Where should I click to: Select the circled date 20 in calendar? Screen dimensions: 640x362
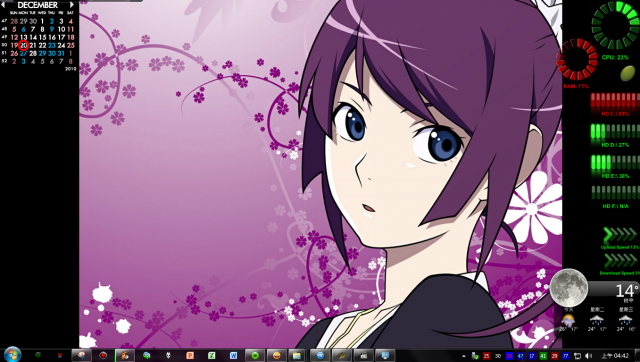pyautogui.click(x=24, y=45)
